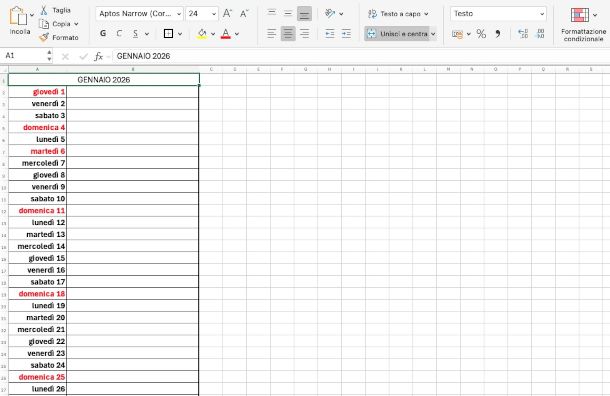Align text to middle of cell
The image size is (610, 396).
click(x=288, y=14)
